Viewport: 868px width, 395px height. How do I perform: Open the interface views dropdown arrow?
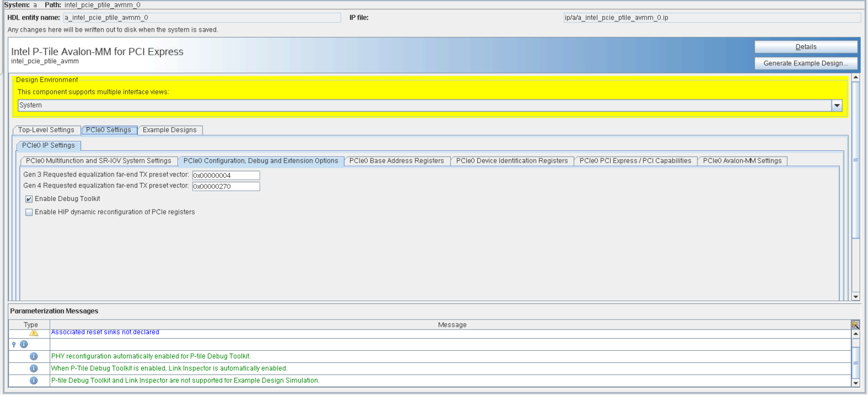click(837, 106)
